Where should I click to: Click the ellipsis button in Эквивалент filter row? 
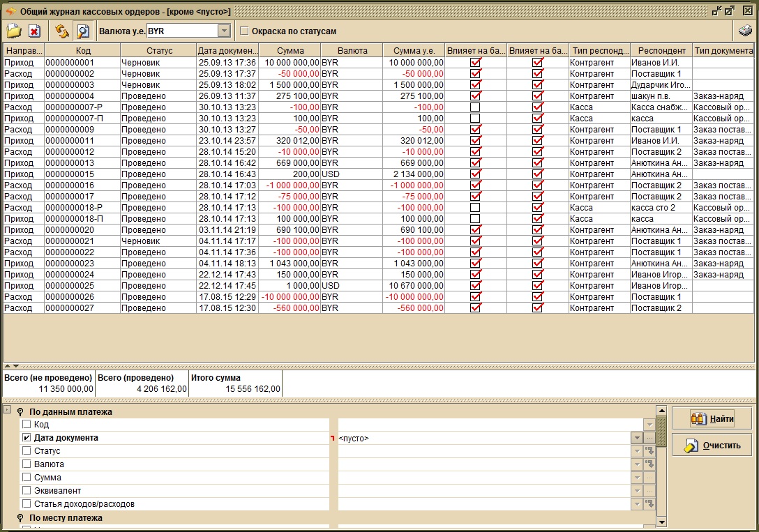(x=649, y=490)
